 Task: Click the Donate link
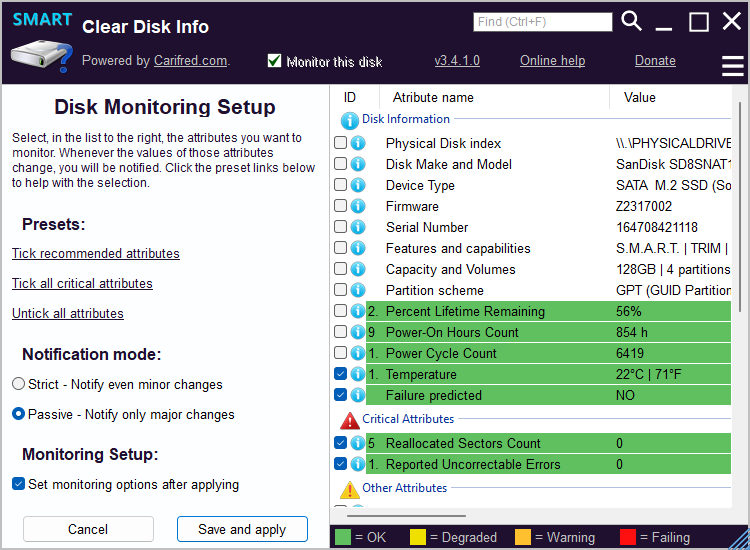pyautogui.click(x=655, y=61)
